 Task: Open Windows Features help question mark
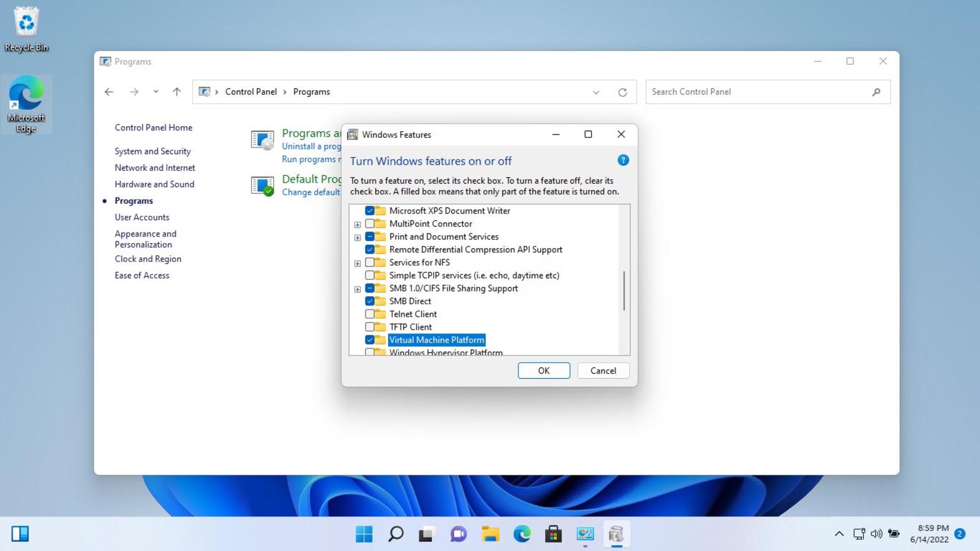[x=623, y=160]
